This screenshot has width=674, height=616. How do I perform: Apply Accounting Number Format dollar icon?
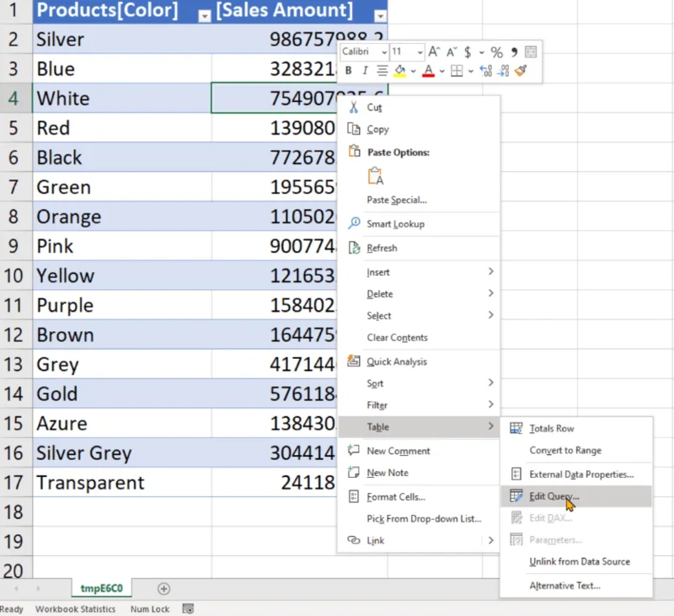click(468, 52)
